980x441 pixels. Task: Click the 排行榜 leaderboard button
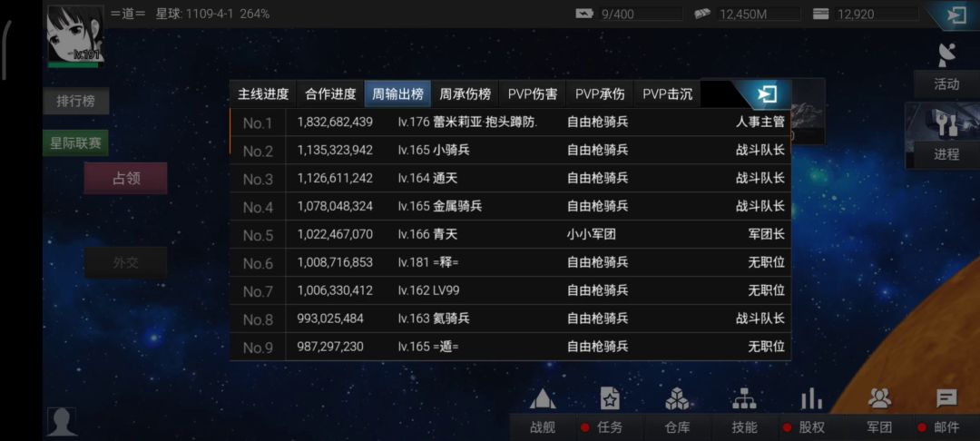point(76,102)
